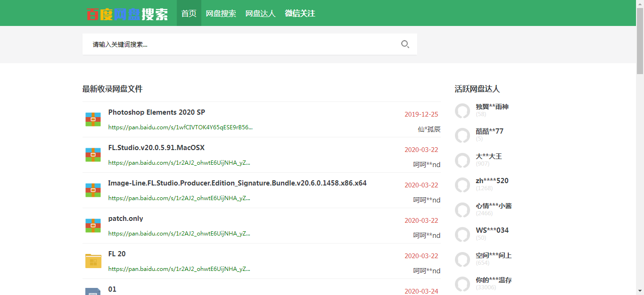Click pan.baidu.com URL under FL.Studio.v20.0.5.91.MacOSX
Viewport: 644px width, 295px height.
(179, 163)
